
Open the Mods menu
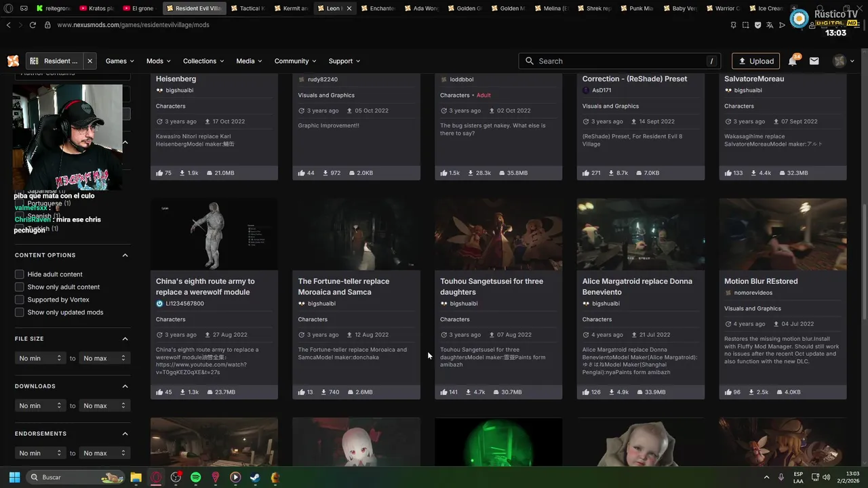pyautogui.click(x=159, y=61)
